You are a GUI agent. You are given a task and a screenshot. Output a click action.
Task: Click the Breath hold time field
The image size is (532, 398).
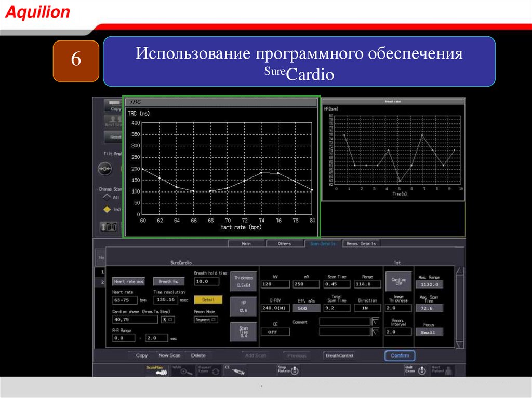[x=207, y=281]
